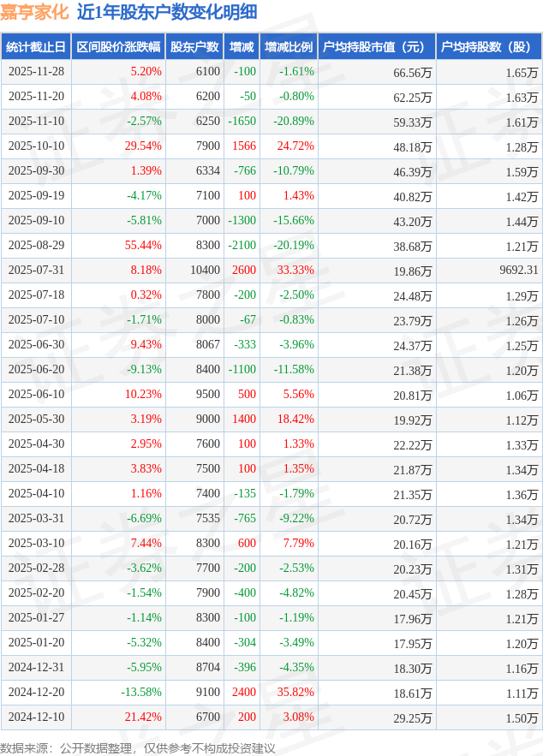Click the 数据来源 disclaimer text at bottom
The width and height of the screenshot is (543, 756).
pyautogui.click(x=138, y=747)
